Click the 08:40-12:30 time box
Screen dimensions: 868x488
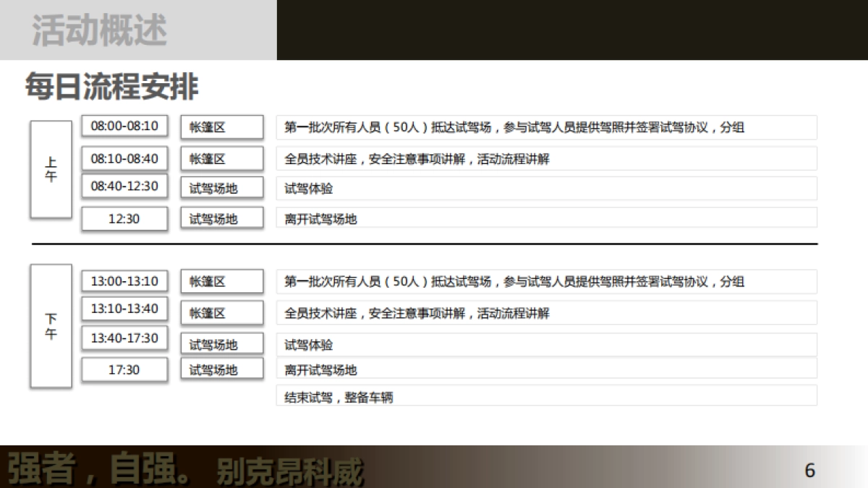coord(124,186)
